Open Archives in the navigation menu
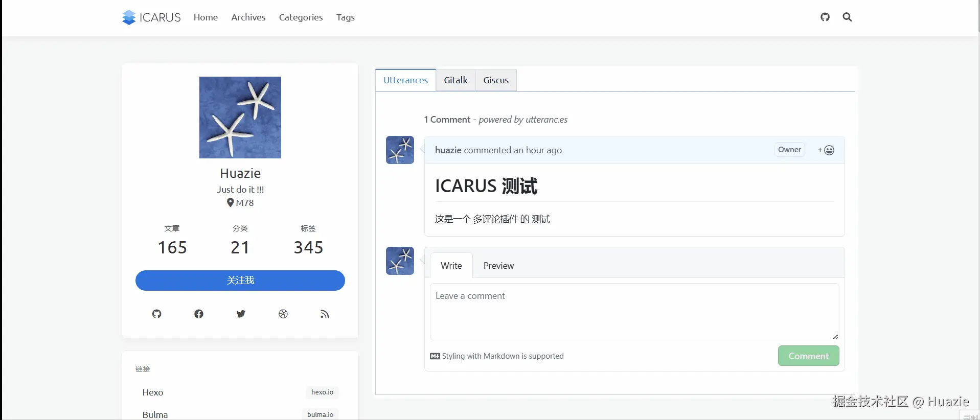Screen dimensions: 980x420 248,17
